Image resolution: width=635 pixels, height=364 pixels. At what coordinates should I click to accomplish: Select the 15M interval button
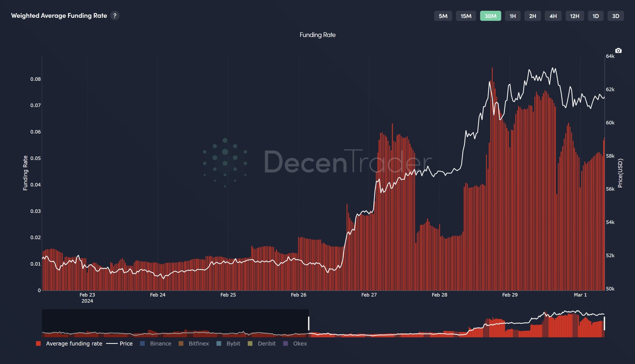pos(466,16)
